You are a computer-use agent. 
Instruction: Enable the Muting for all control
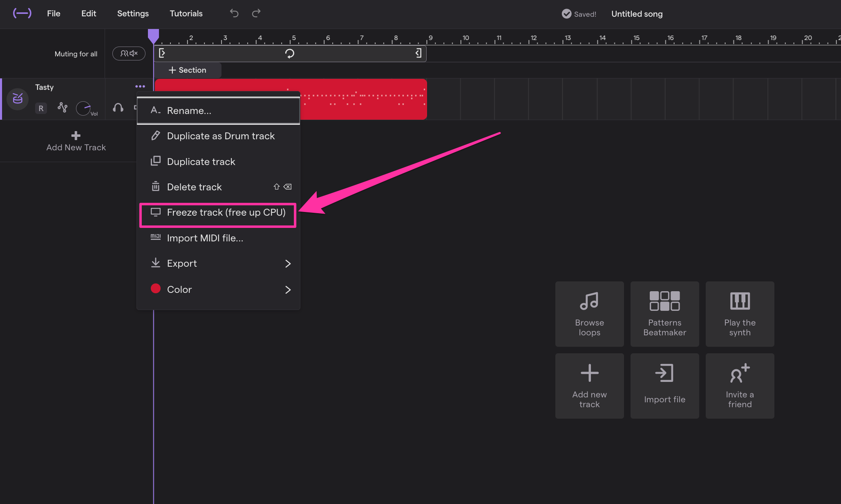pos(129,54)
